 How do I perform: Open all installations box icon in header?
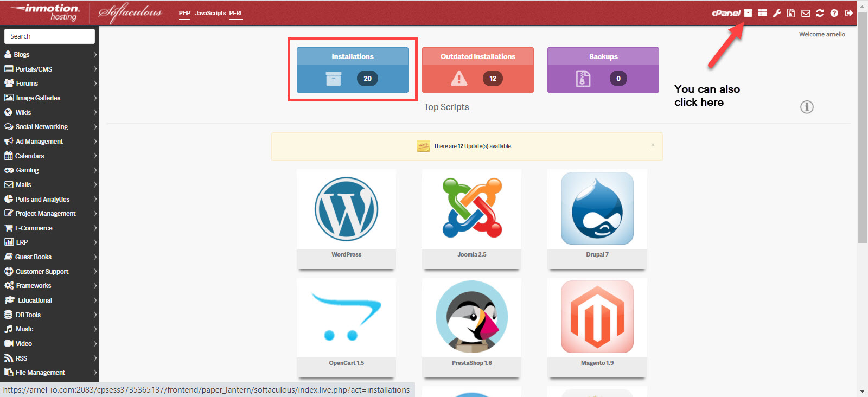coord(748,13)
